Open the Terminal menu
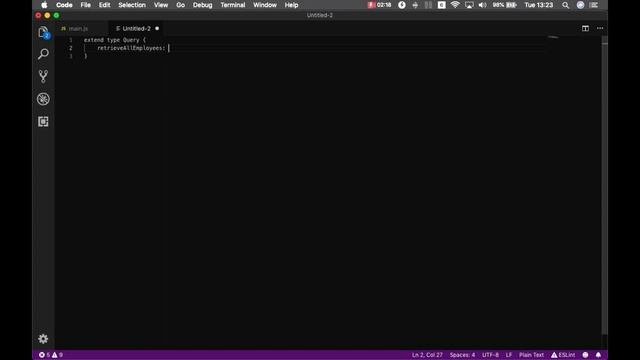This screenshot has width=640, height=360. (233, 5)
